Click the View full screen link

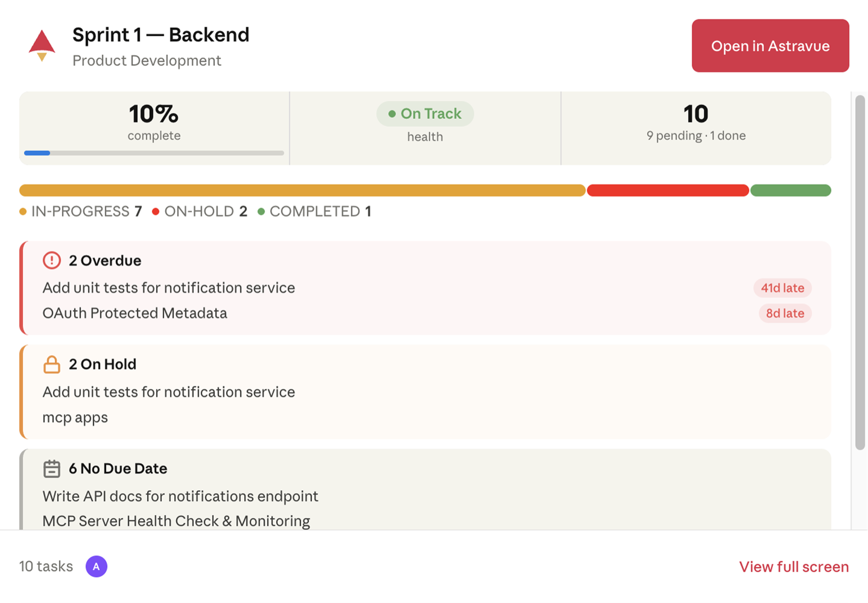coord(794,567)
